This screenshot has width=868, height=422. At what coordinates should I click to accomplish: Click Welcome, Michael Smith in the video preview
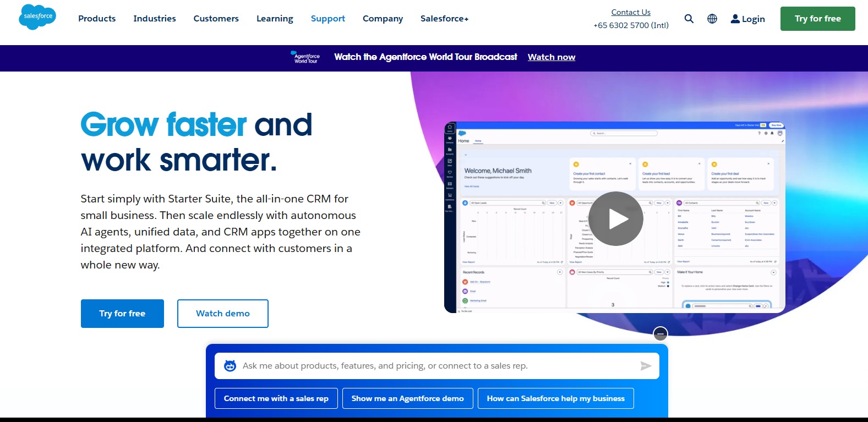[498, 171]
